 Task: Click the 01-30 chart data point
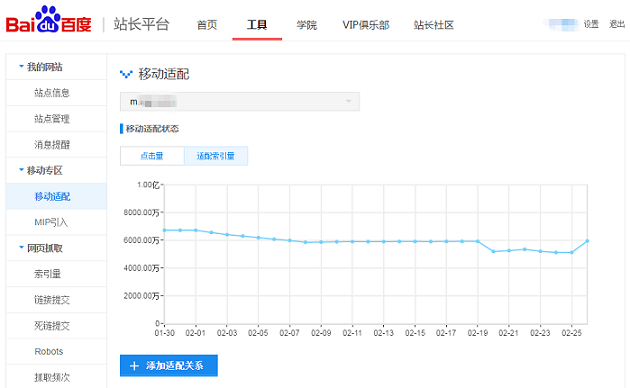tap(164, 230)
